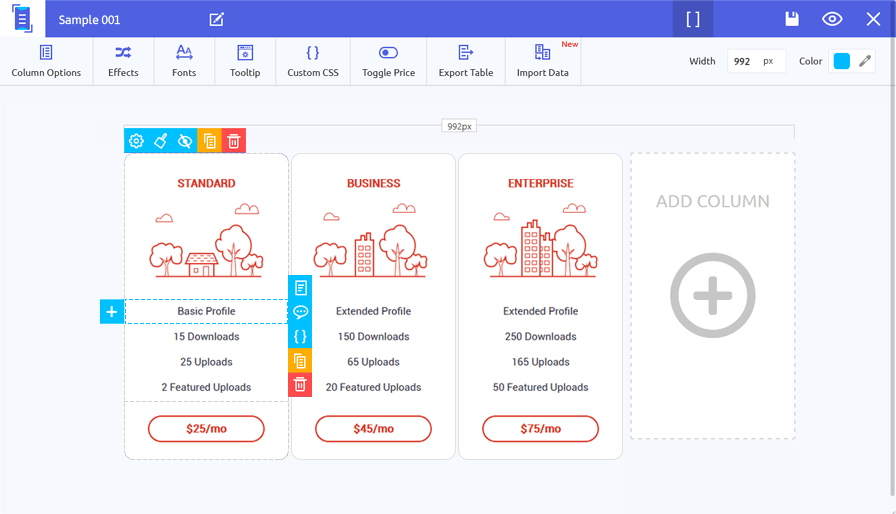Open Toggle Price settings
This screenshot has height=514, width=896.
(388, 61)
